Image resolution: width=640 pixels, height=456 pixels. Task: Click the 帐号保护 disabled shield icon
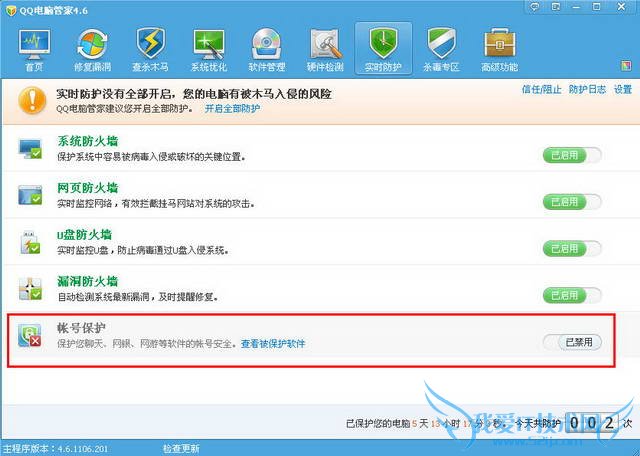[x=30, y=335]
